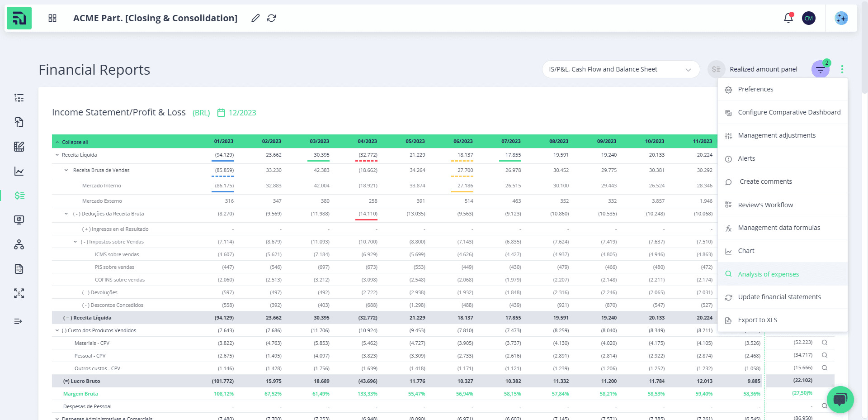The width and height of the screenshot is (868, 420).
Task: Open the sparkle AI assistant icon
Action: [x=841, y=18]
